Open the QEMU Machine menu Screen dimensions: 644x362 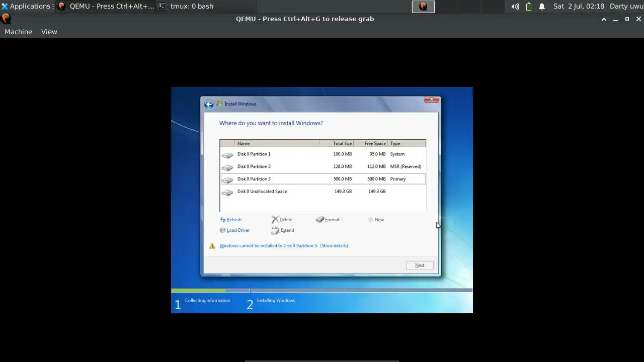point(18,32)
